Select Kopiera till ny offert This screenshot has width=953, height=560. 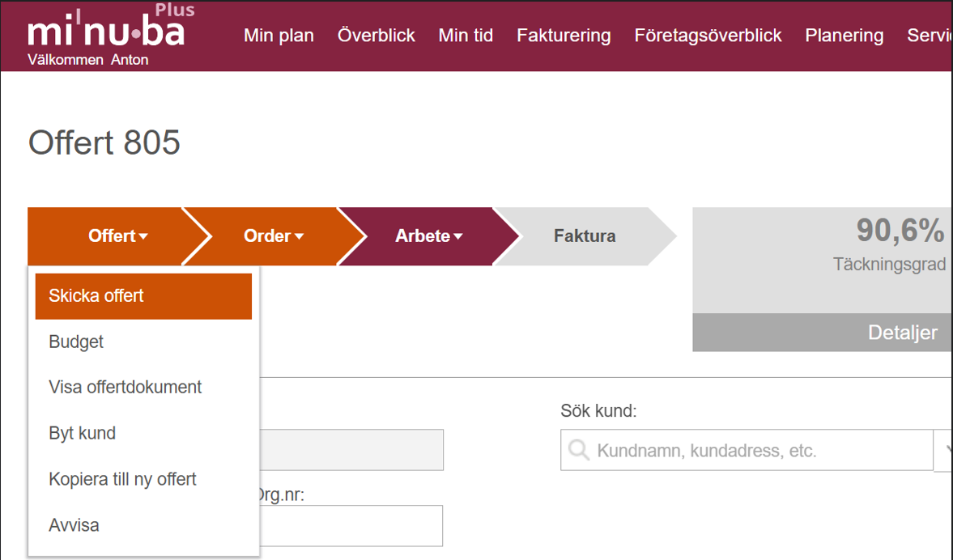click(x=122, y=479)
